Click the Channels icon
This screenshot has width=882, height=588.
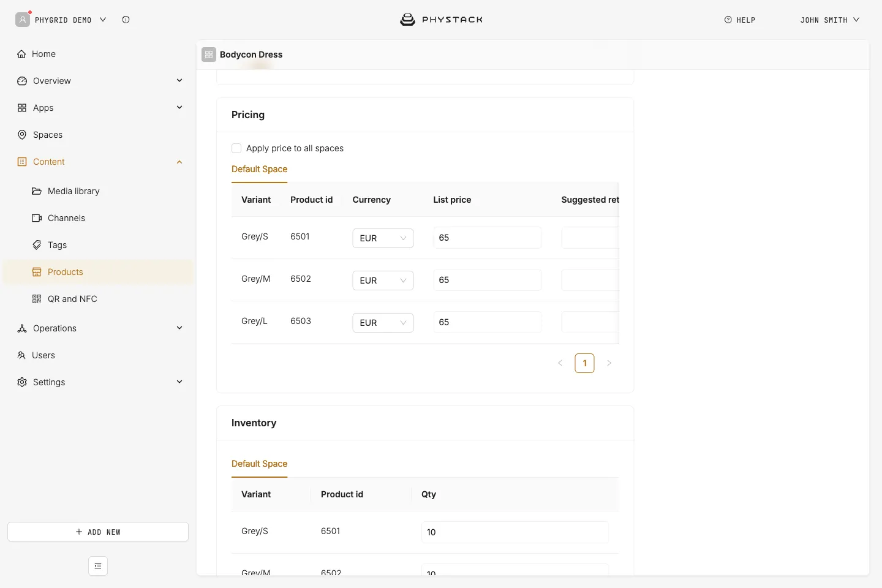pyautogui.click(x=37, y=218)
